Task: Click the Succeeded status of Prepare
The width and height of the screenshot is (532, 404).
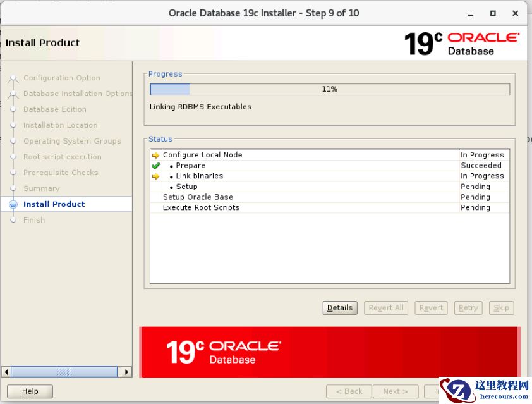Action: coord(481,166)
